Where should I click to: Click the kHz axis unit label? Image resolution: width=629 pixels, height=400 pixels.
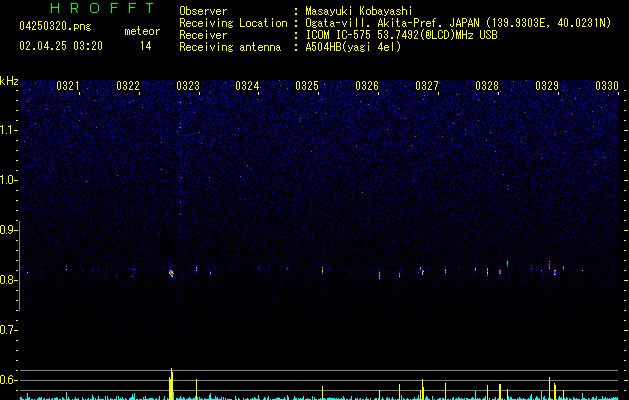(9, 81)
